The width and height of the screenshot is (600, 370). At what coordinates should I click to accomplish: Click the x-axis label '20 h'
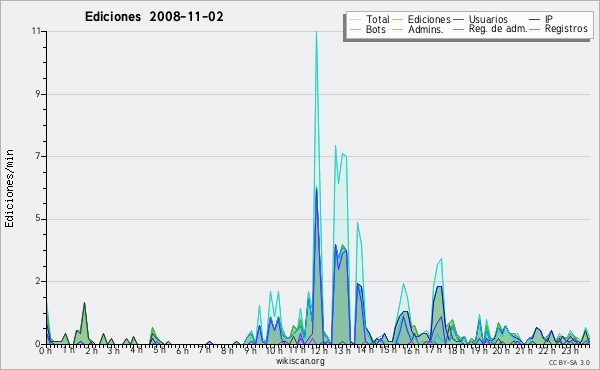[x=500, y=351]
